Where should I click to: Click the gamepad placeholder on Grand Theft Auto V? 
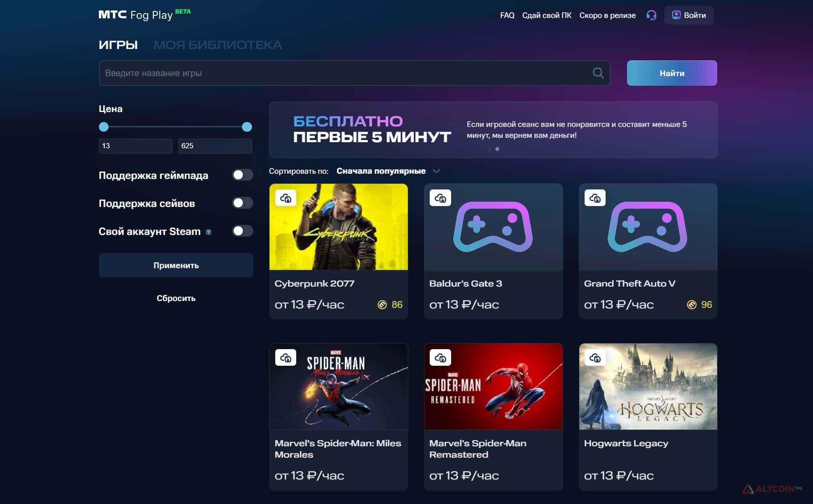point(648,227)
